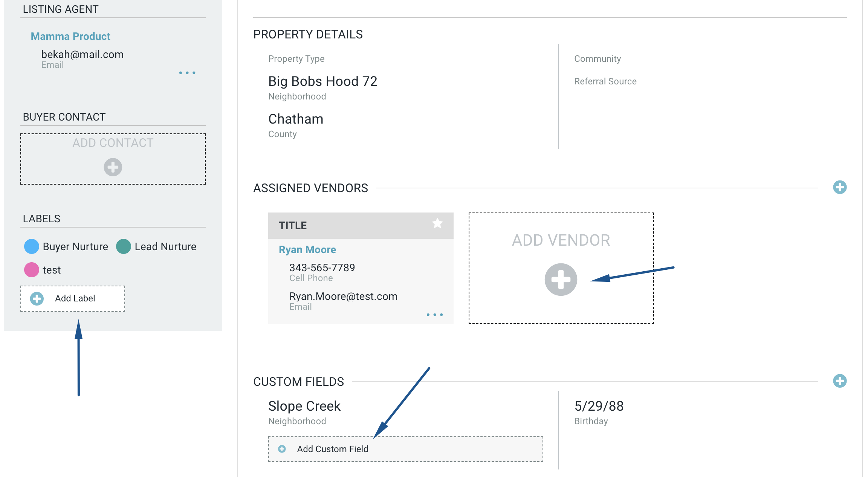Viewport: 868px width, 477px height.
Task: Click the plus icon in Add Custom Field row
Action: [281, 449]
